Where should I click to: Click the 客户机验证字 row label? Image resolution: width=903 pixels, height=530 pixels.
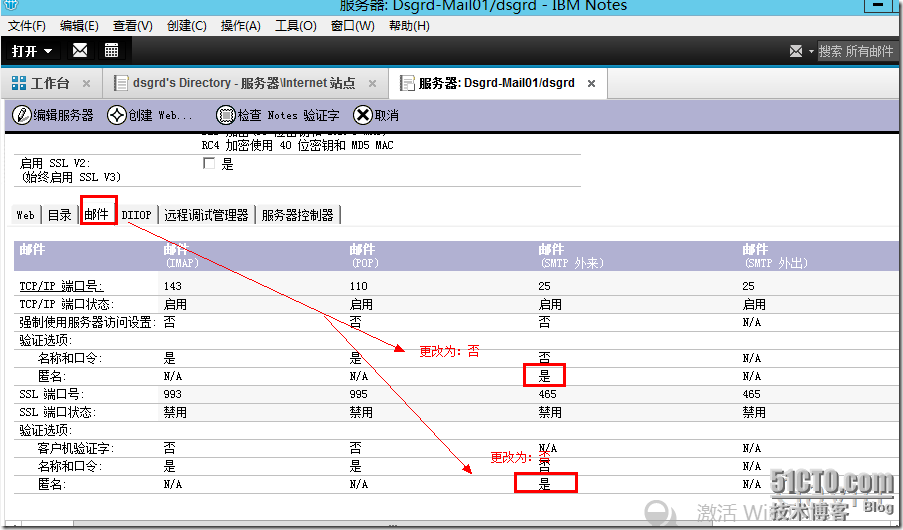[76, 448]
